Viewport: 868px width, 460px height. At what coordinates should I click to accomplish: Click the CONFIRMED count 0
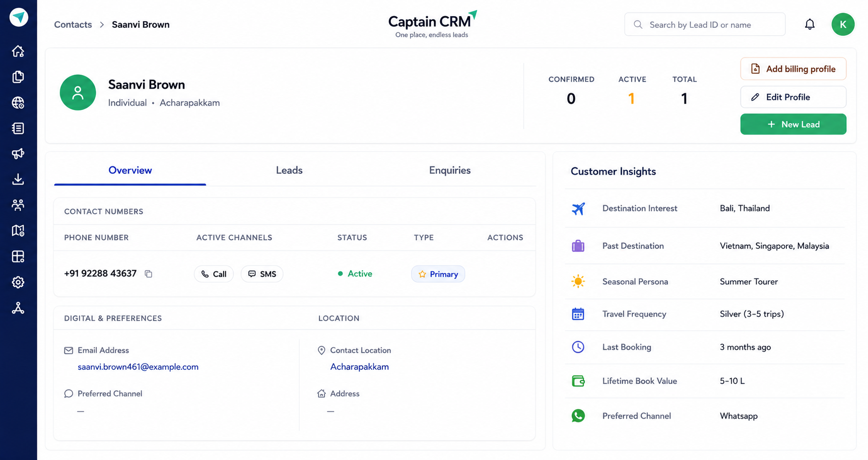tap(571, 98)
